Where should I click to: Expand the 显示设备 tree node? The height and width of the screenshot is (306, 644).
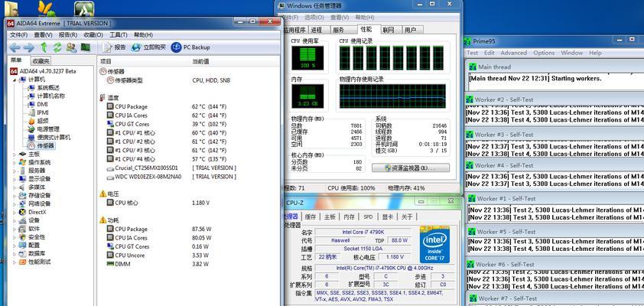pos(15,179)
